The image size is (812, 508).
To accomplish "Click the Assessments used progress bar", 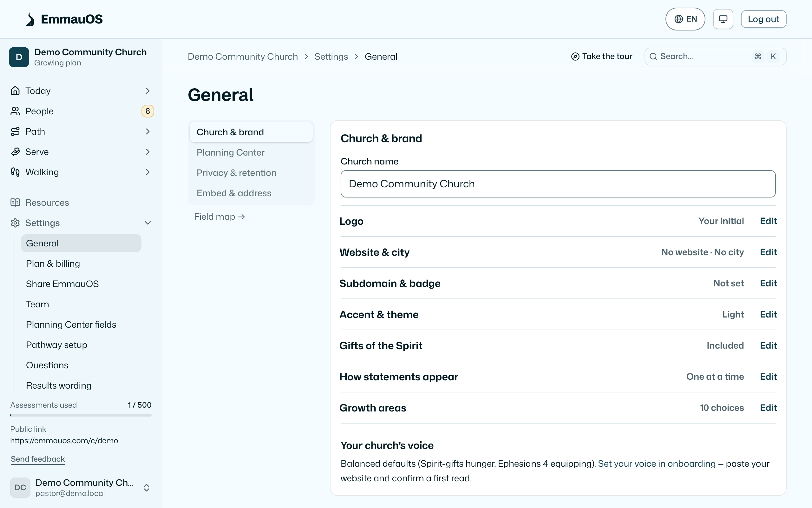I will (x=81, y=415).
